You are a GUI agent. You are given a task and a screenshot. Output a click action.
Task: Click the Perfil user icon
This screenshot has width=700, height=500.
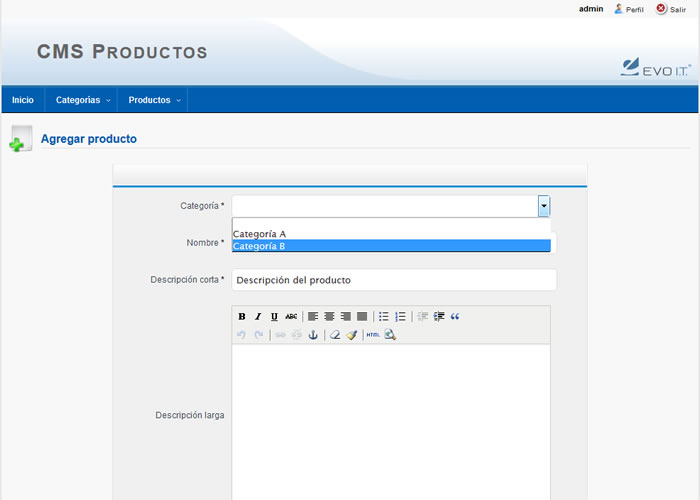tap(618, 9)
